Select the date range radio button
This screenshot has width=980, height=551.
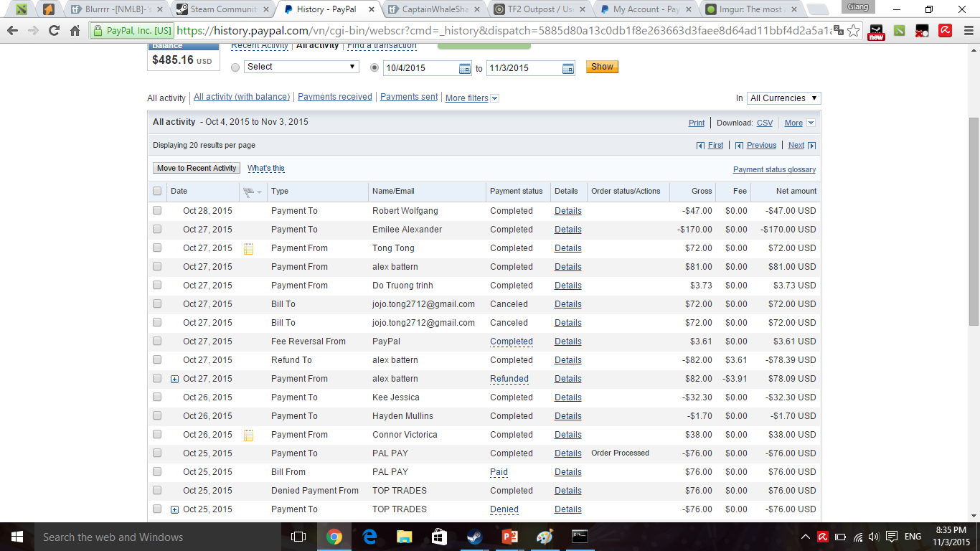point(374,67)
